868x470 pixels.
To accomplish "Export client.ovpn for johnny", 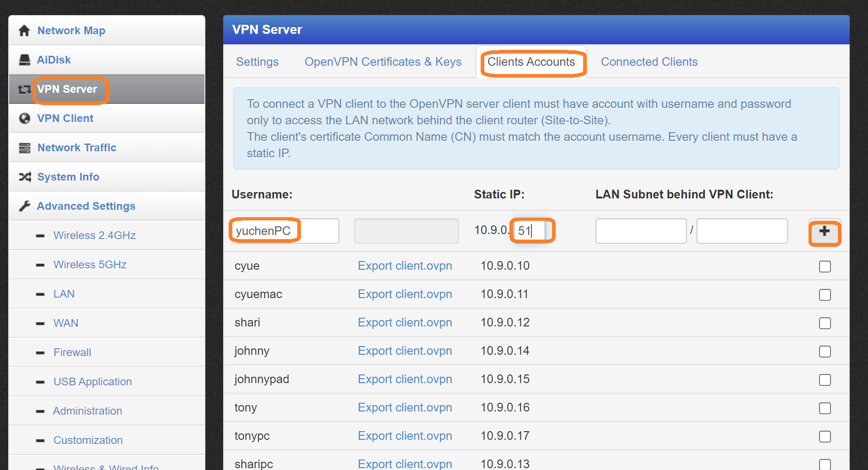I will coord(405,351).
